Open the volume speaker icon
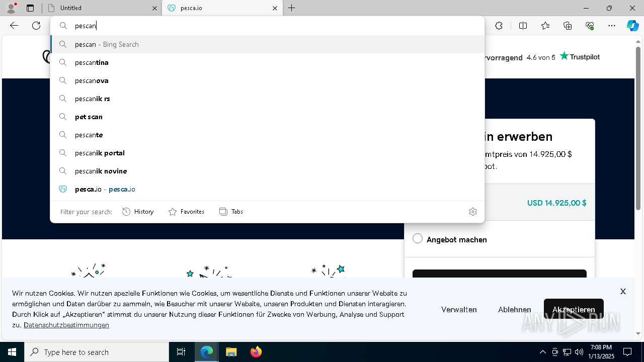Viewport: 644px width, 362px height. (579, 352)
